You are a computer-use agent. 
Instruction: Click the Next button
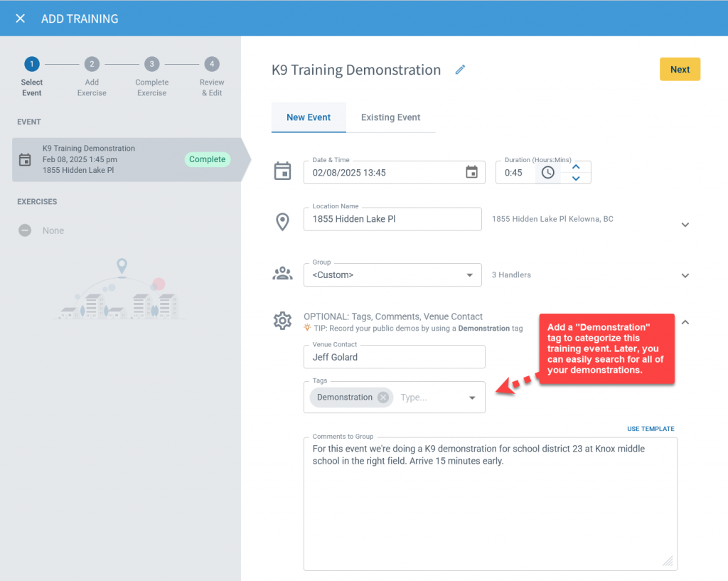click(680, 70)
